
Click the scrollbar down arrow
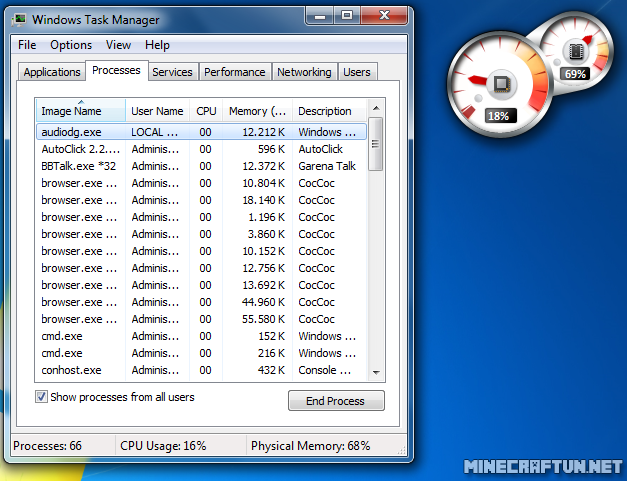click(x=376, y=372)
